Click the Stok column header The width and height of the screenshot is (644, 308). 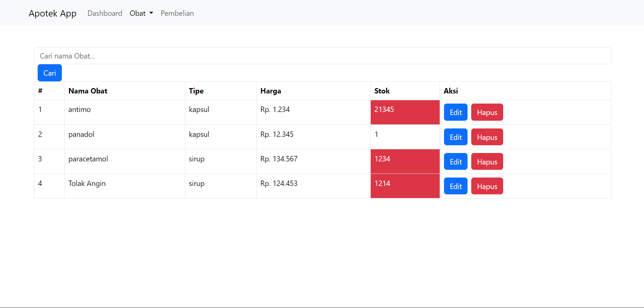(382, 91)
